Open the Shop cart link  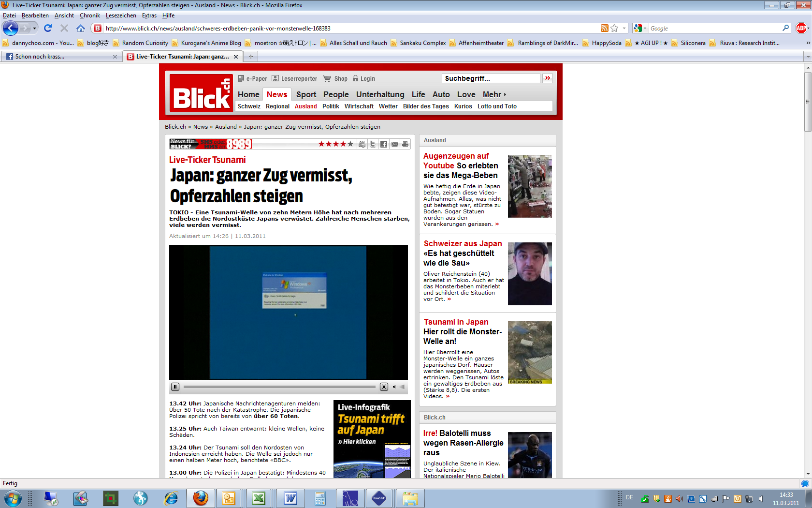[335, 78]
